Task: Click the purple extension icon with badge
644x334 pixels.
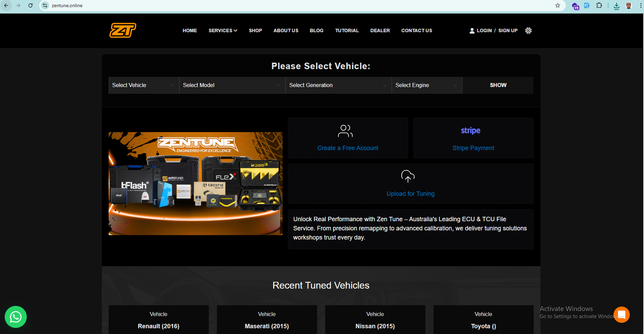Action: [x=576, y=6]
